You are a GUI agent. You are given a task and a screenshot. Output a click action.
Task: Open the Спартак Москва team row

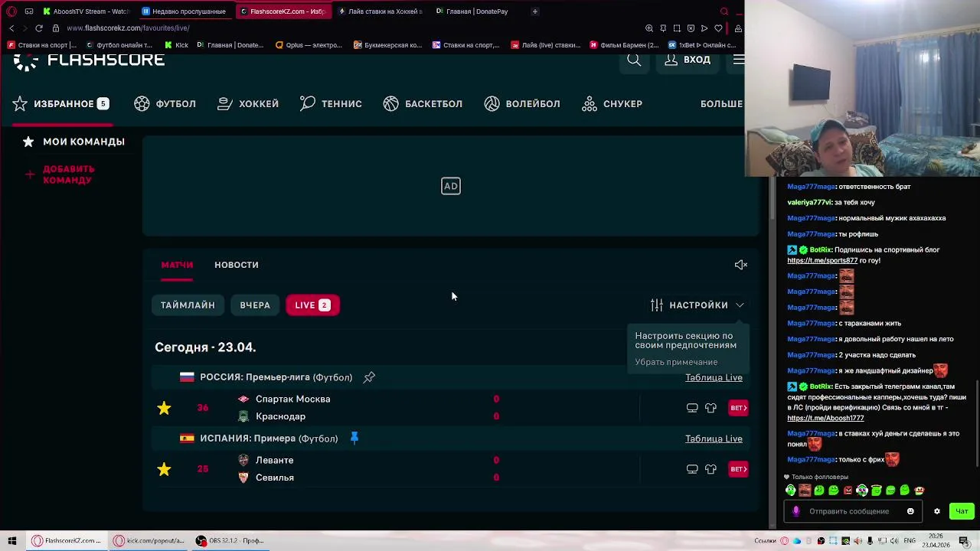[x=292, y=399]
